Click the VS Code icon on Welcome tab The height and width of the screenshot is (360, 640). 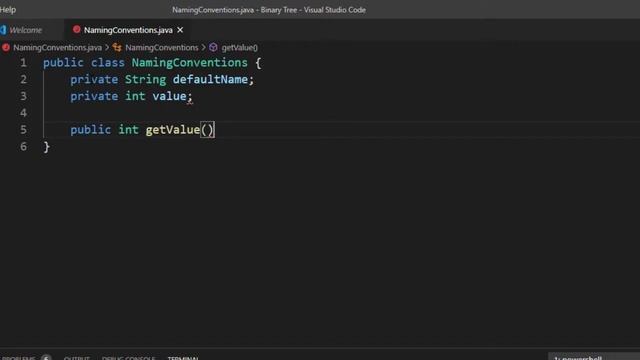point(3,30)
